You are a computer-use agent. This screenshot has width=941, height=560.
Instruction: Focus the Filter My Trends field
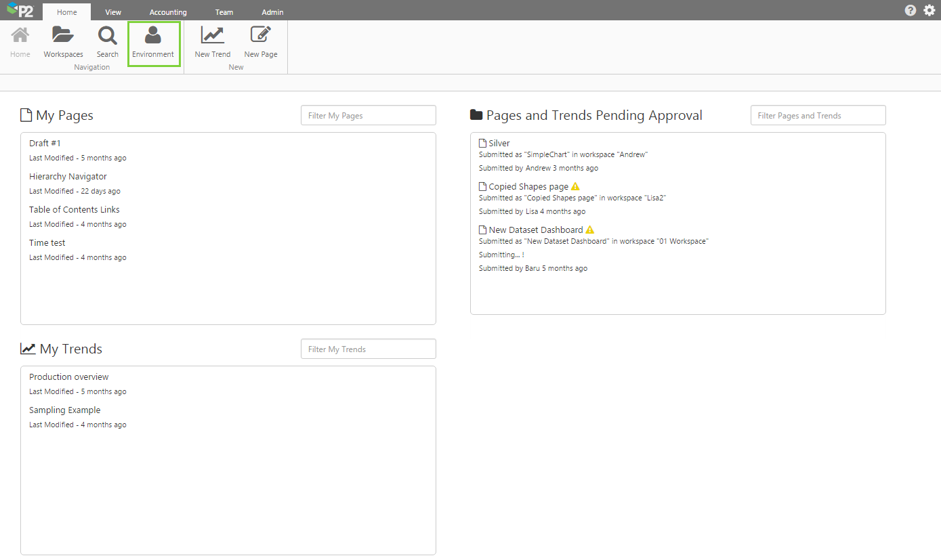(369, 349)
